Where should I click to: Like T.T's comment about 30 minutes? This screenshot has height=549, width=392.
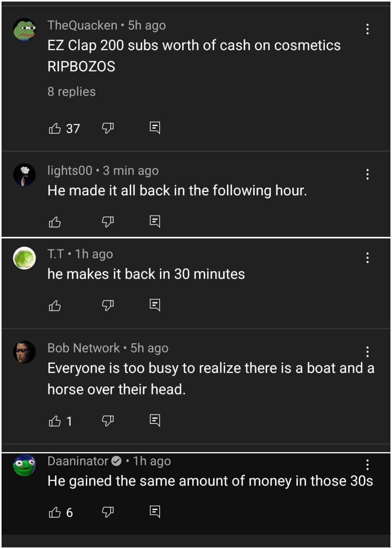55,305
